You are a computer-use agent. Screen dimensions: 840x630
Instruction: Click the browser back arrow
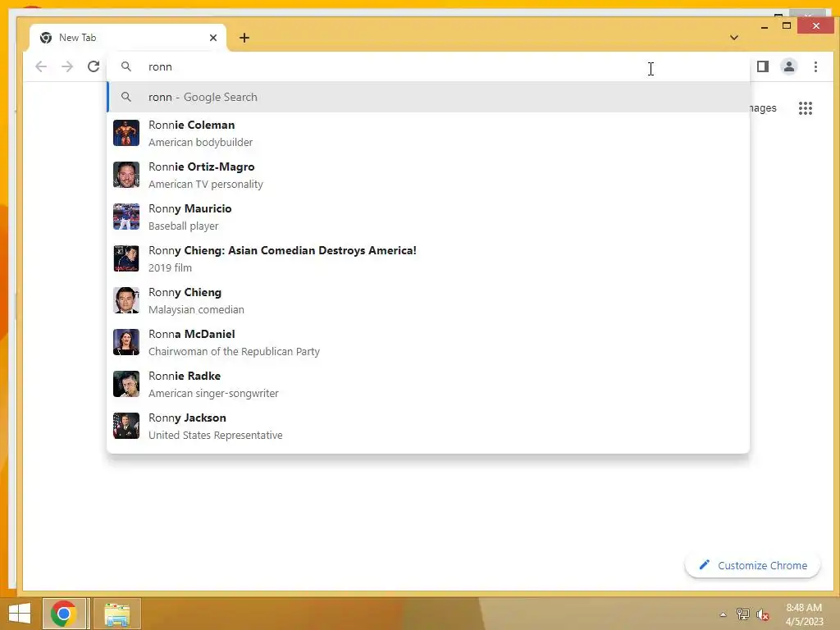(41, 66)
